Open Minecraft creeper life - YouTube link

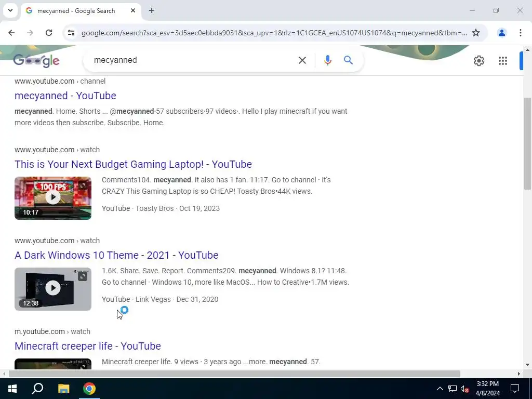coord(87,346)
